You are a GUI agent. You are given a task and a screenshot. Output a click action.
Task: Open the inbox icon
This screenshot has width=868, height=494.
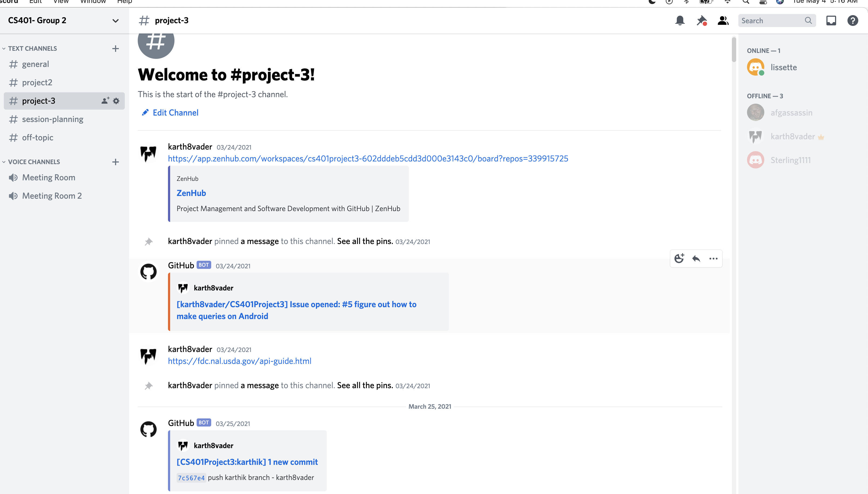831,21
